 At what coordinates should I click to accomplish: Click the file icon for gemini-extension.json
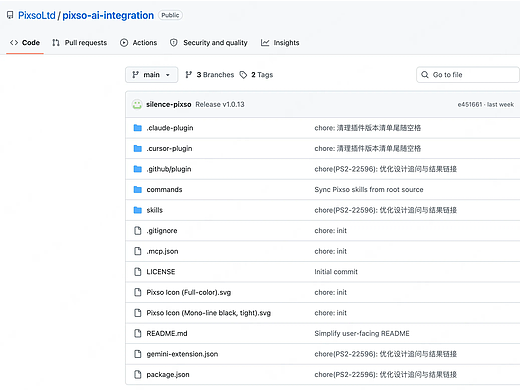pos(138,354)
